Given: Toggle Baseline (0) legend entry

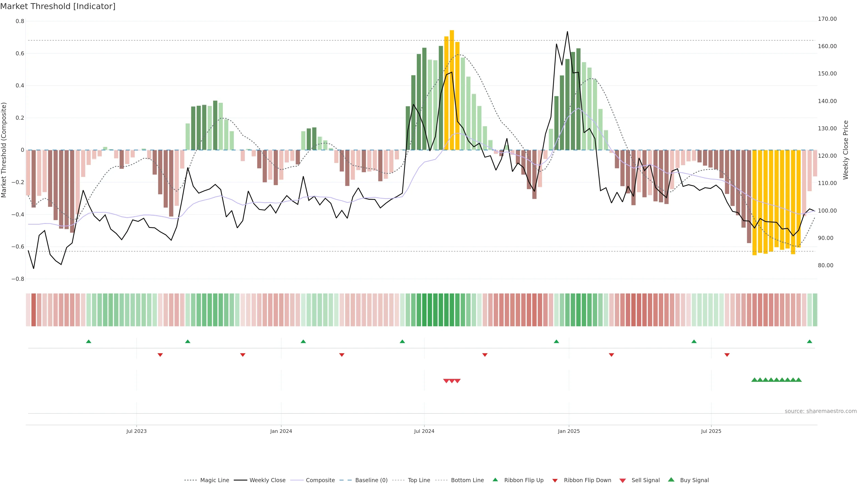Looking at the screenshot, I should (x=371, y=480).
